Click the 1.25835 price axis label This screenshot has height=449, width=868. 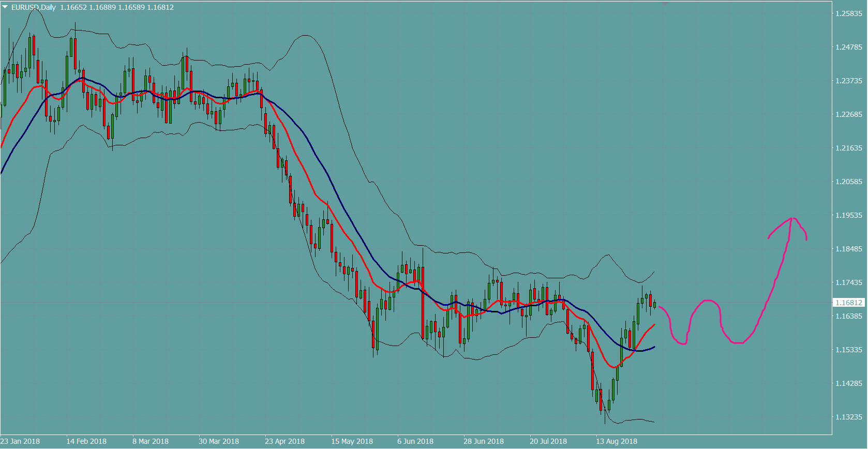[x=849, y=13]
